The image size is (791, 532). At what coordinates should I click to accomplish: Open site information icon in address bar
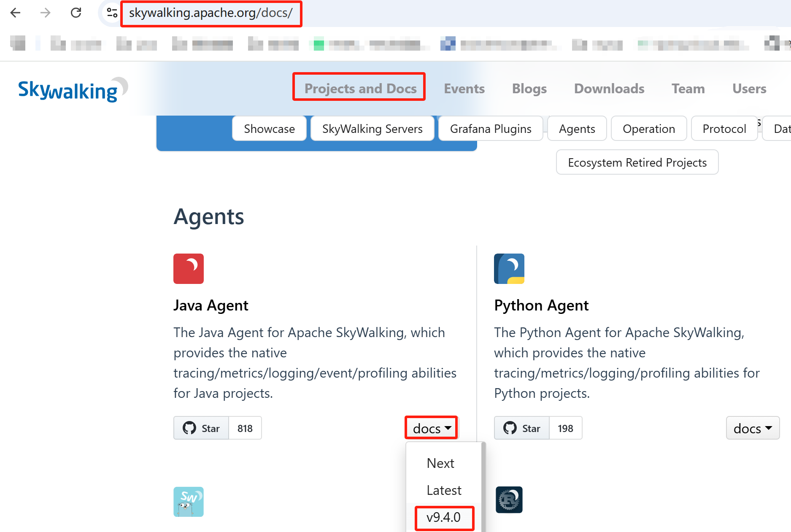click(x=112, y=13)
